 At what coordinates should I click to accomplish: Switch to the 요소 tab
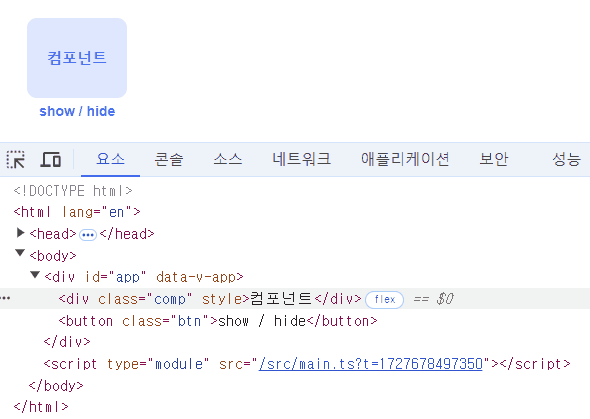(x=110, y=159)
